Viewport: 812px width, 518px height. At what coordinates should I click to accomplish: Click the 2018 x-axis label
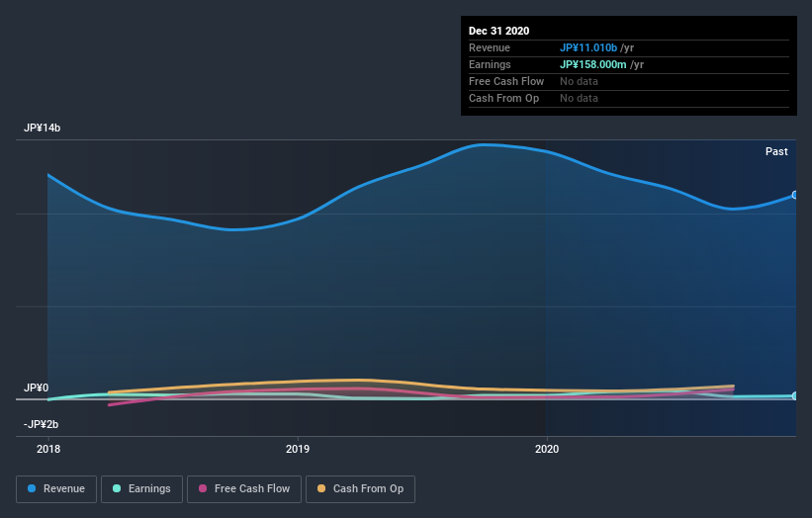click(x=48, y=449)
